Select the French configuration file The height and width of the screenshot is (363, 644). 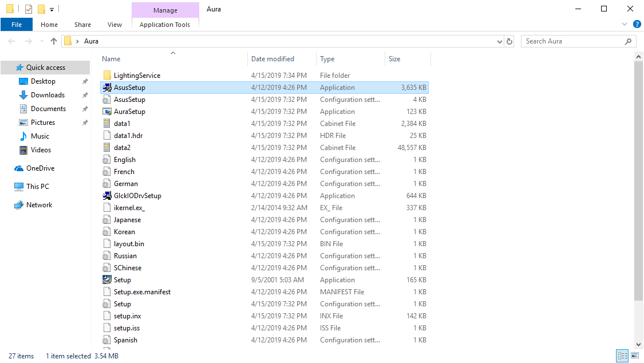point(264,172)
